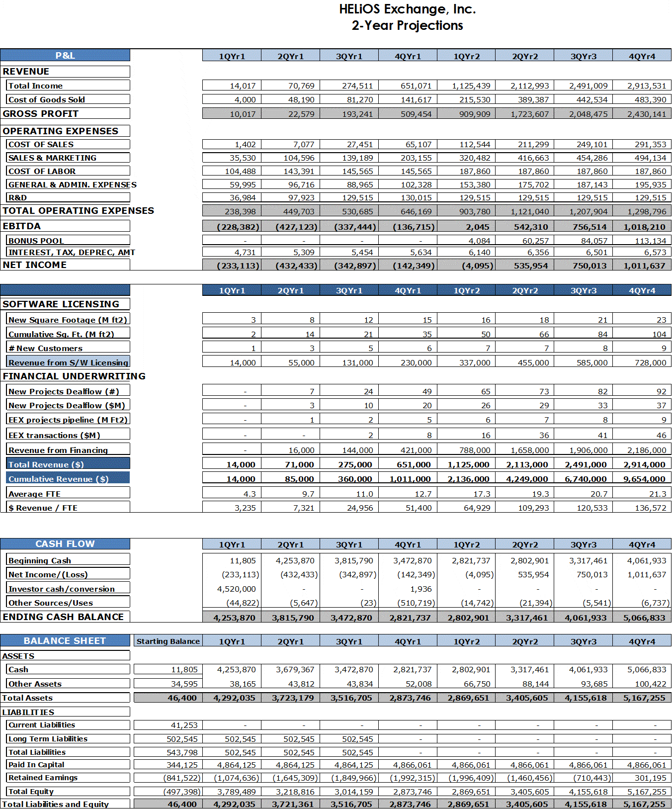This screenshot has height=809, width=672.
Task: Click the Cost of Goods Sold label
Action: point(47,99)
